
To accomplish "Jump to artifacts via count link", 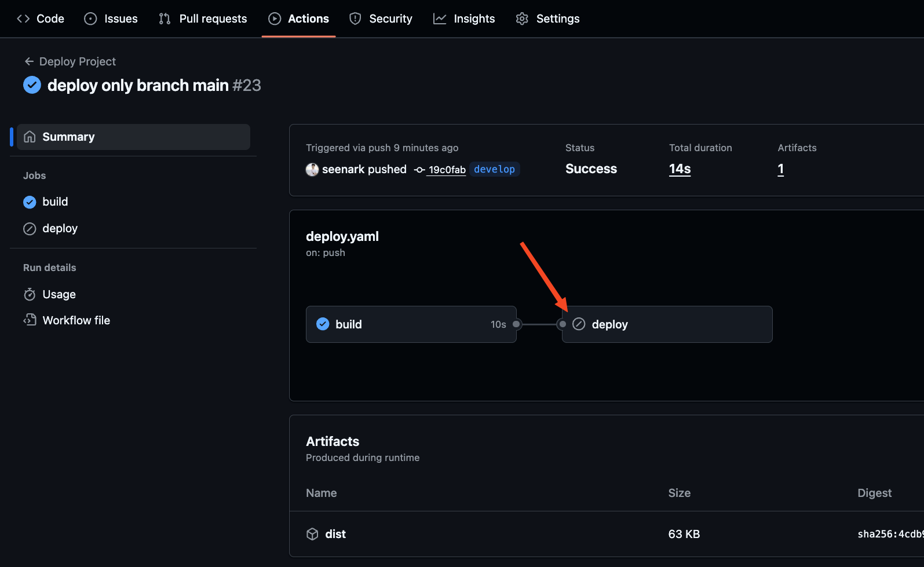I will point(780,169).
